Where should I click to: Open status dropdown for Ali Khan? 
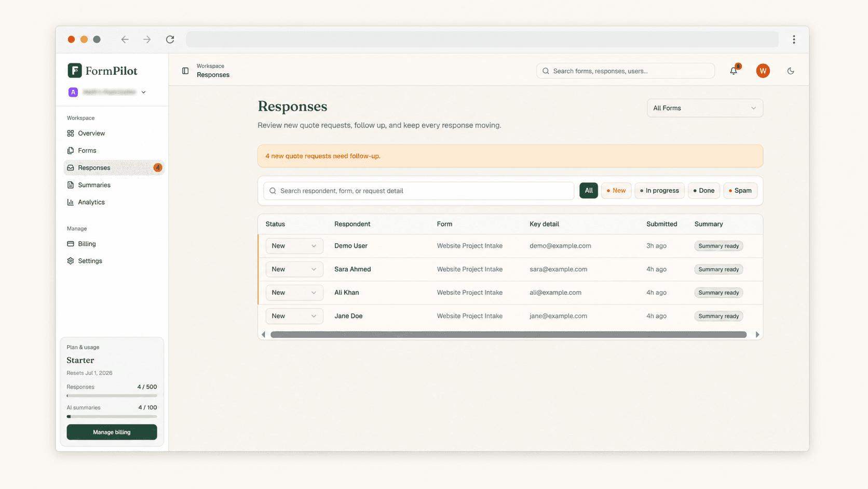pyautogui.click(x=294, y=293)
